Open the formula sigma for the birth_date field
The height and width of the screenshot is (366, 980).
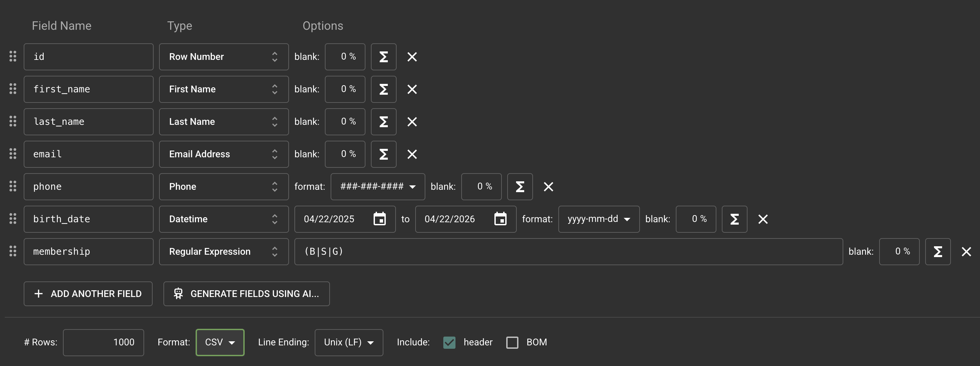coord(734,219)
